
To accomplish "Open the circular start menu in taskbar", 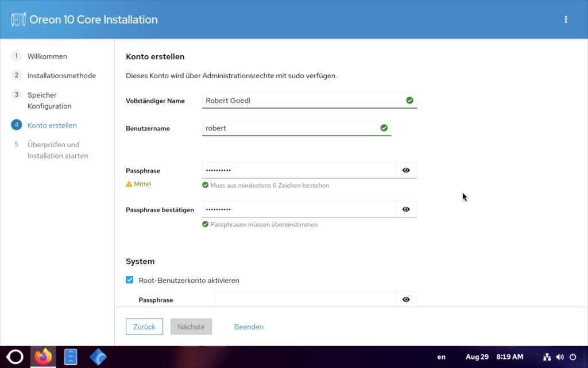I will click(14, 356).
